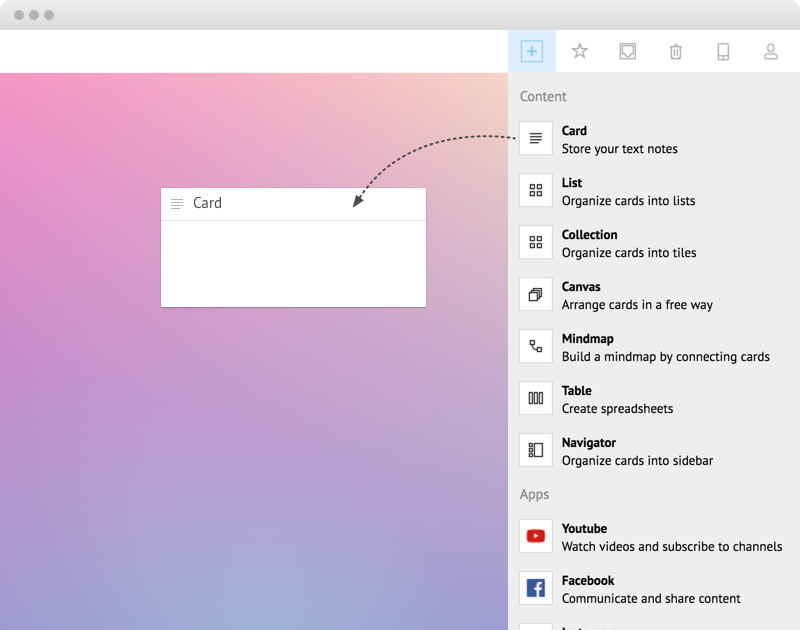The height and width of the screenshot is (630, 800).
Task: Select 'Store your text notes' description
Action: point(619,149)
